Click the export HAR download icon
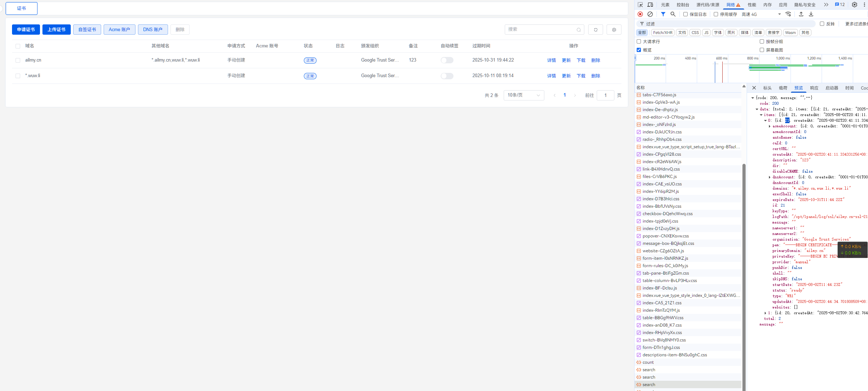The image size is (868, 391). [811, 14]
